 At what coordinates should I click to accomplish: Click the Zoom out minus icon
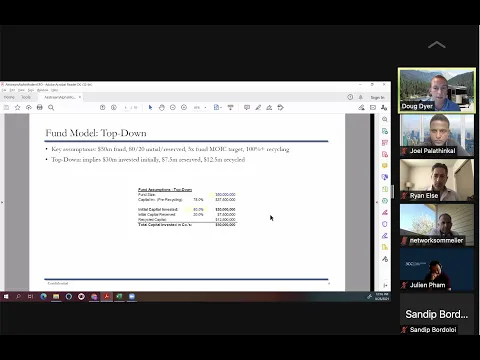[173, 107]
